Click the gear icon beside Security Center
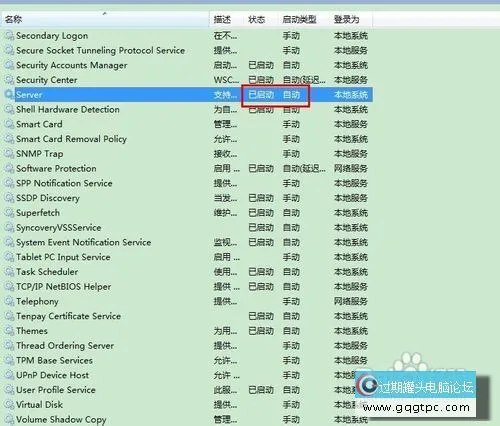This screenshot has width=500, height=426. point(9,80)
